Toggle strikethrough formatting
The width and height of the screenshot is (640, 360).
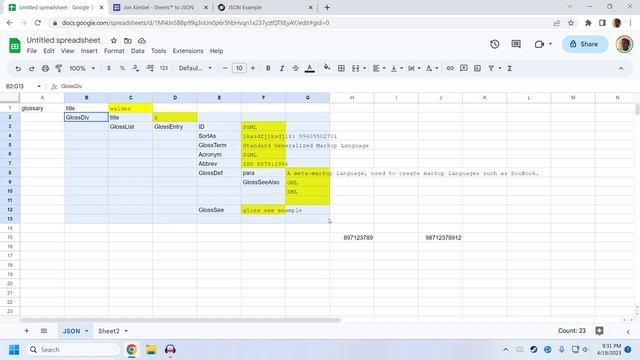point(296,69)
